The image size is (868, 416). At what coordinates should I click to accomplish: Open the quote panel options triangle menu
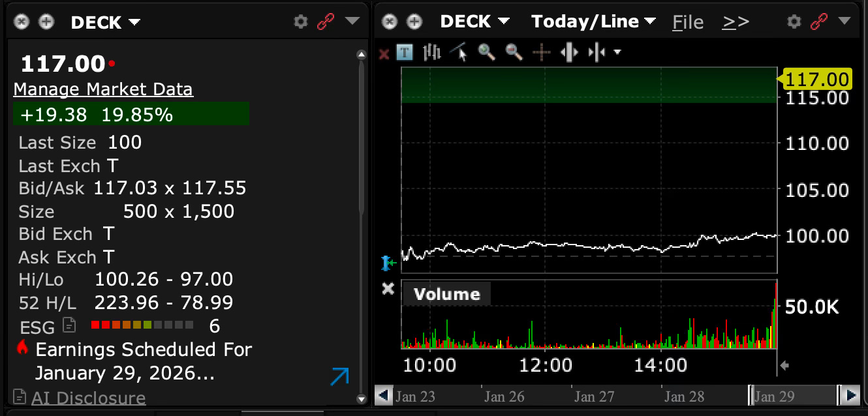tap(352, 21)
